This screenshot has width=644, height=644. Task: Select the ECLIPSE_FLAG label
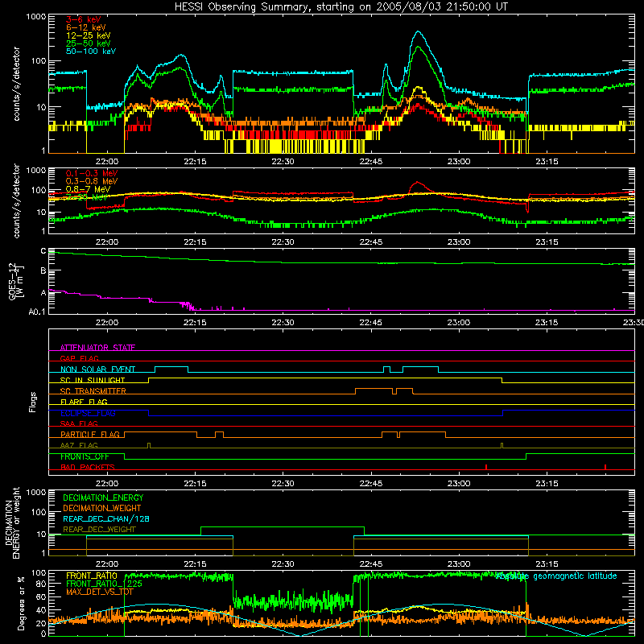pos(88,413)
